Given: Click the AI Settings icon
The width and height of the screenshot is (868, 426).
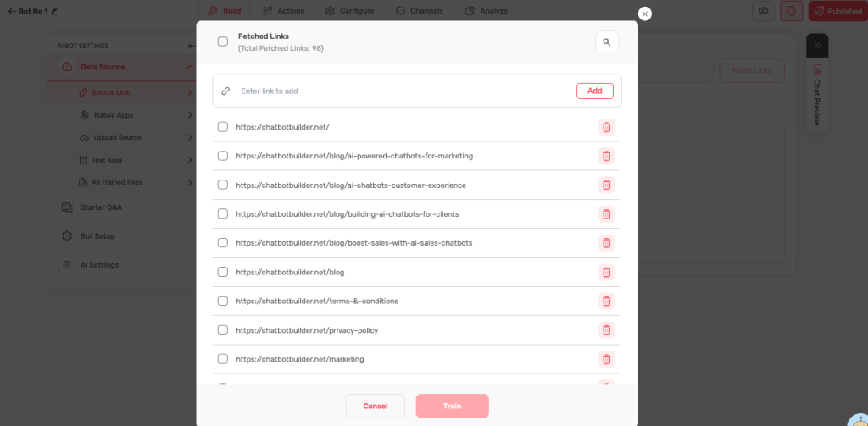Looking at the screenshot, I should coord(67,265).
